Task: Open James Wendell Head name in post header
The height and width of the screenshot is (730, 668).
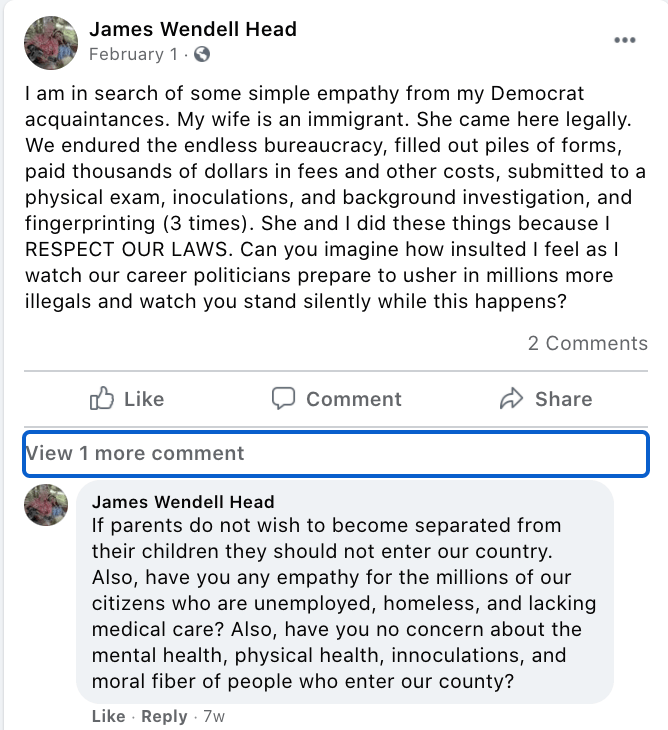Action: pyautogui.click(x=193, y=29)
